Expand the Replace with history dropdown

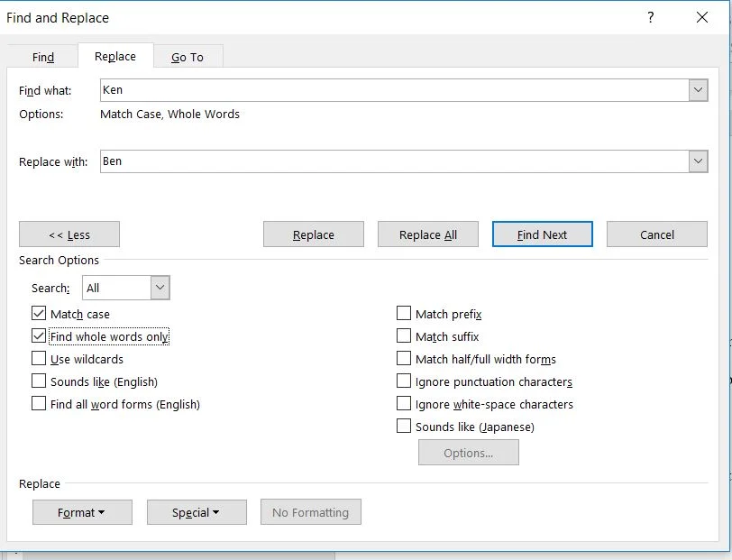tap(698, 161)
